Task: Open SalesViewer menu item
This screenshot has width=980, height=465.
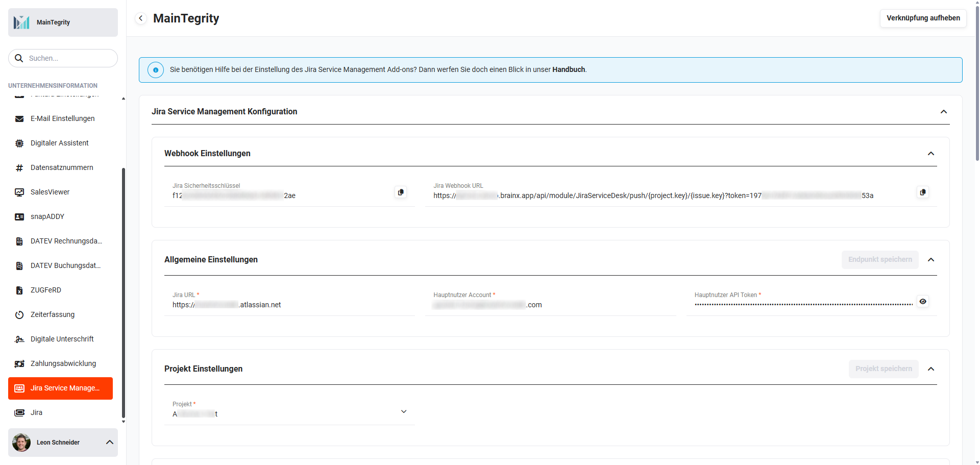Action: pyautogui.click(x=60, y=192)
